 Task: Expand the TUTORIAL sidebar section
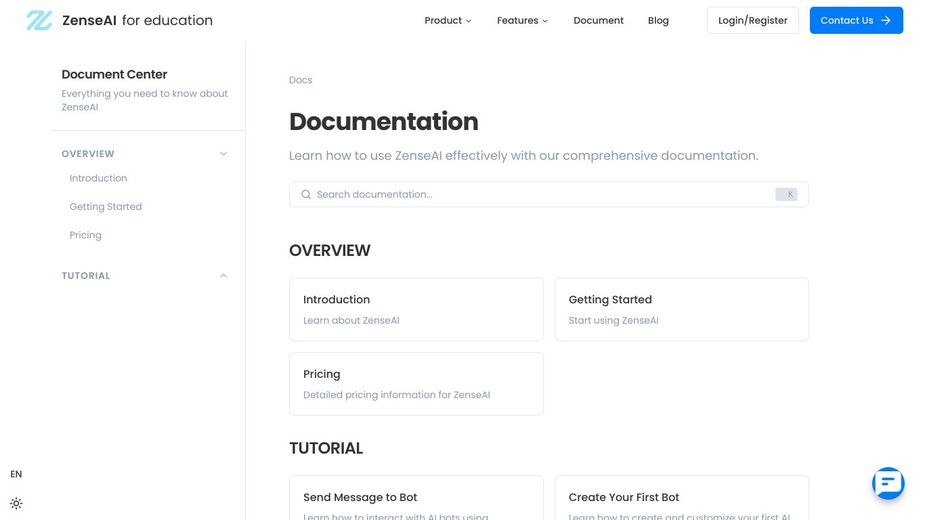tap(223, 276)
